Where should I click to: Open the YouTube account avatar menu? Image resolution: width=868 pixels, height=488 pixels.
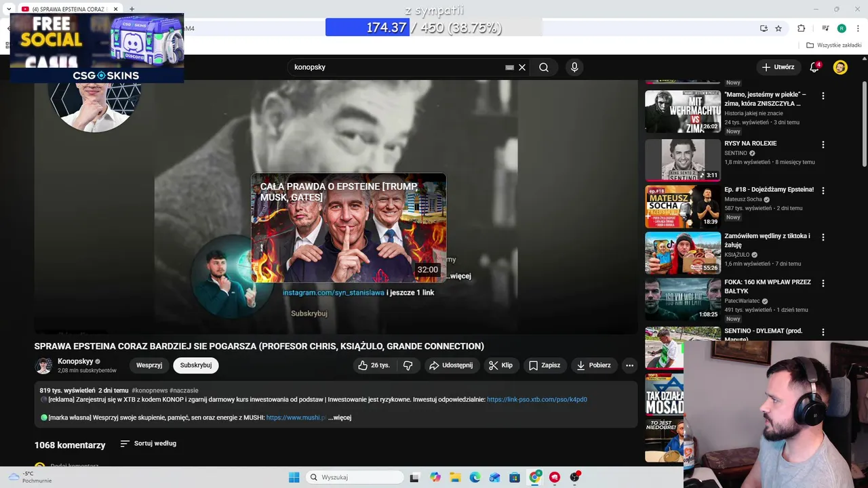pyautogui.click(x=840, y=67)
